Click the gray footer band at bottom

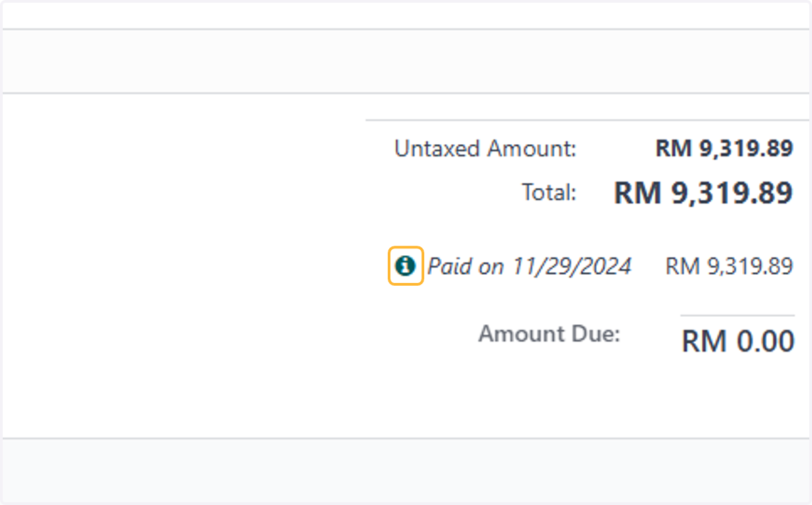click(x=406, y=470)
